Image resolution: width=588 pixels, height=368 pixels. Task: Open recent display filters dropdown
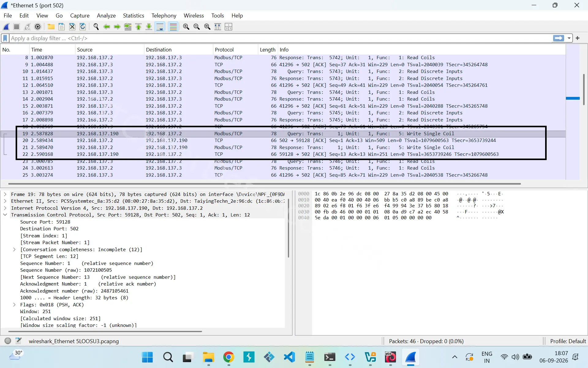click(x=569, y=38)
